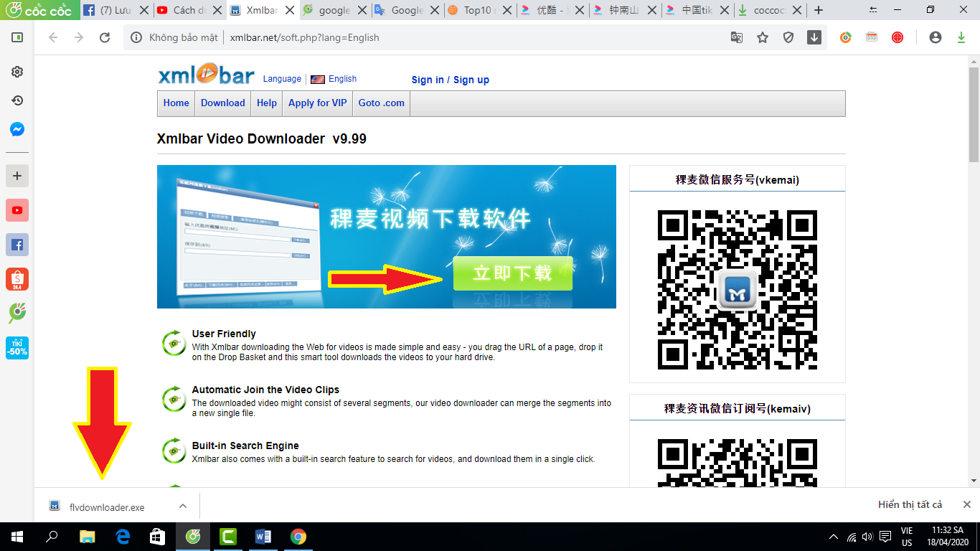Screen dimensions: 980x551
Task: Open Messenger from the browser sidebar
Action: pyautogui.click(x=17, y=130)
